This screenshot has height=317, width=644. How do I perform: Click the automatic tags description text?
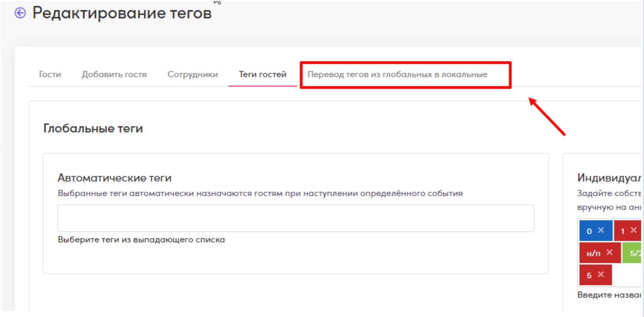(x=260, y=193)
